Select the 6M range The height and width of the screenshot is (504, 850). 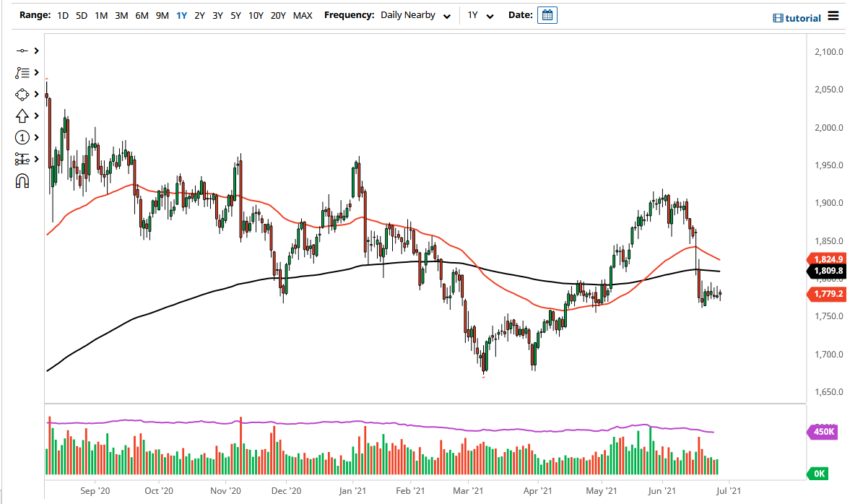click(x=142, y=16)
